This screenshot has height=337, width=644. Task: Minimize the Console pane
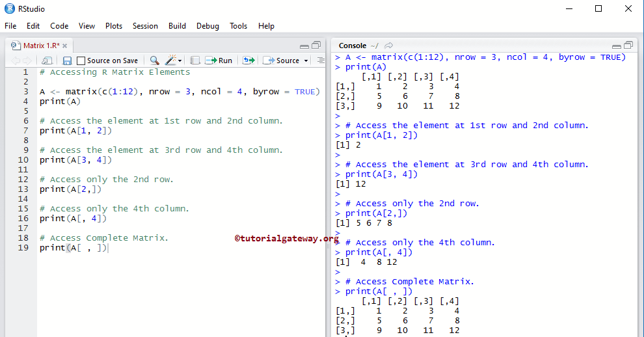pyautogui.click(x=617, y=46)
